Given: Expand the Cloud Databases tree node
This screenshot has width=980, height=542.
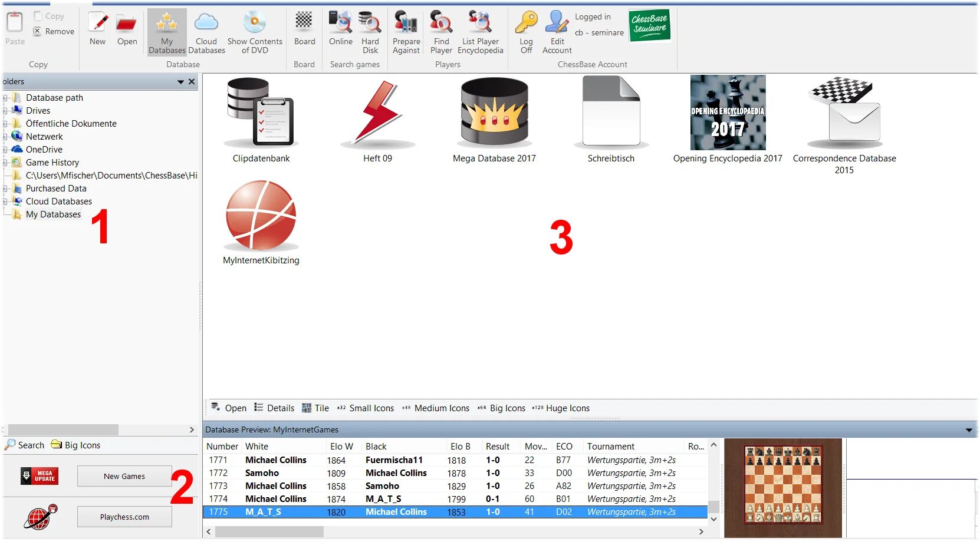Looking at the screenshot, I should click(5, 201).
